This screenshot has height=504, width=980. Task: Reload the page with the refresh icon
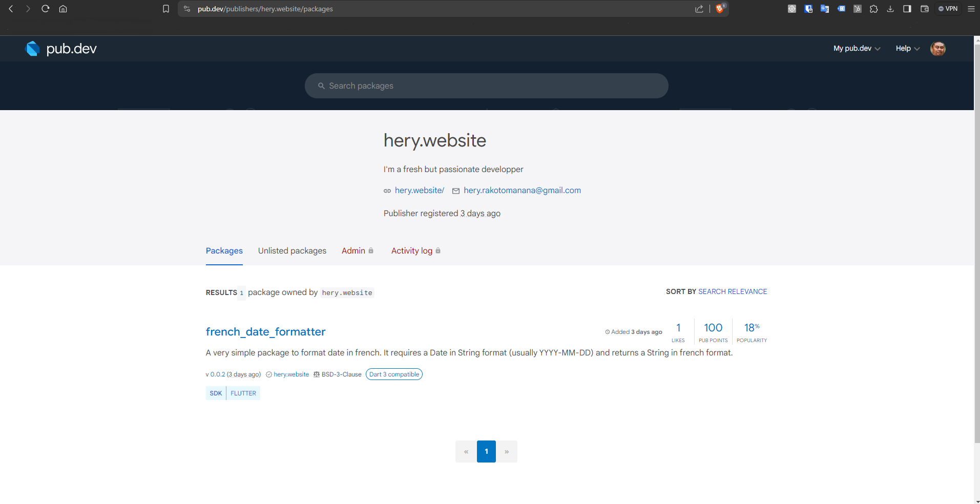point(46,9)
